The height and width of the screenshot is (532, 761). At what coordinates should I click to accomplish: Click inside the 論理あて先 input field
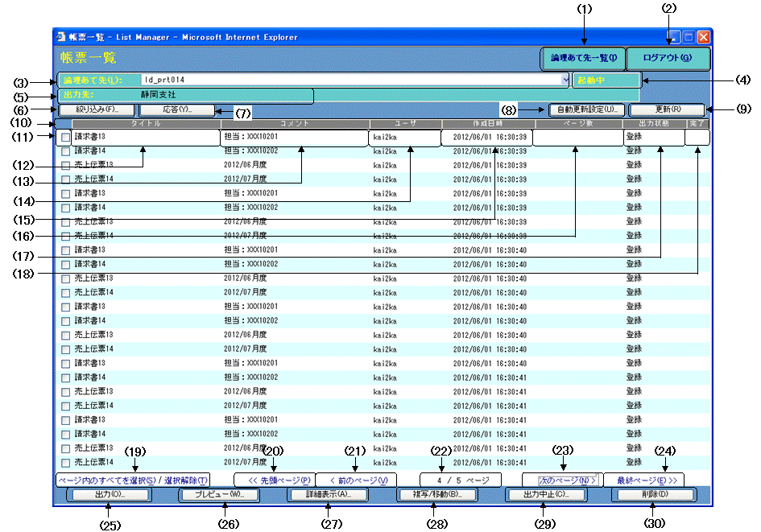346,80
